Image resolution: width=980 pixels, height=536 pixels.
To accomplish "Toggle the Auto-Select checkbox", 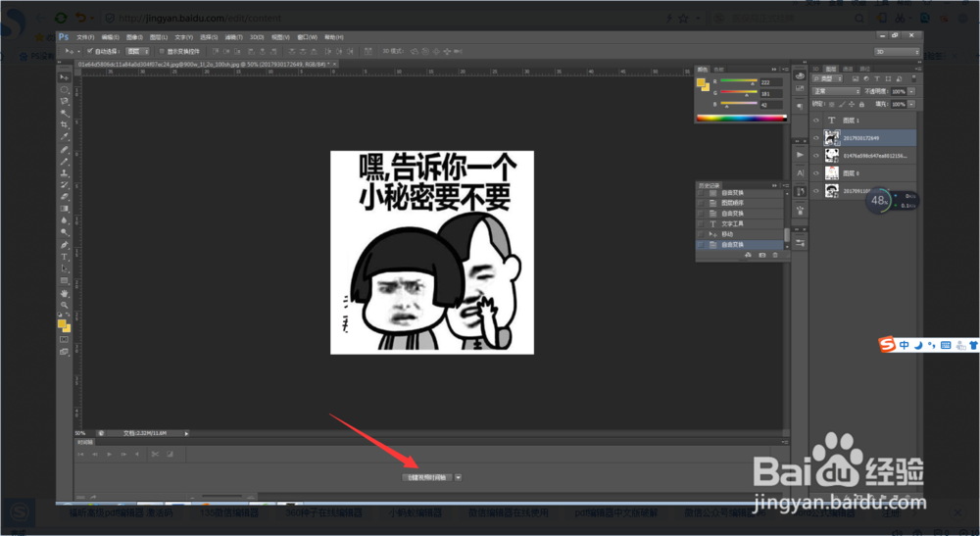I will tap(90, 51).
